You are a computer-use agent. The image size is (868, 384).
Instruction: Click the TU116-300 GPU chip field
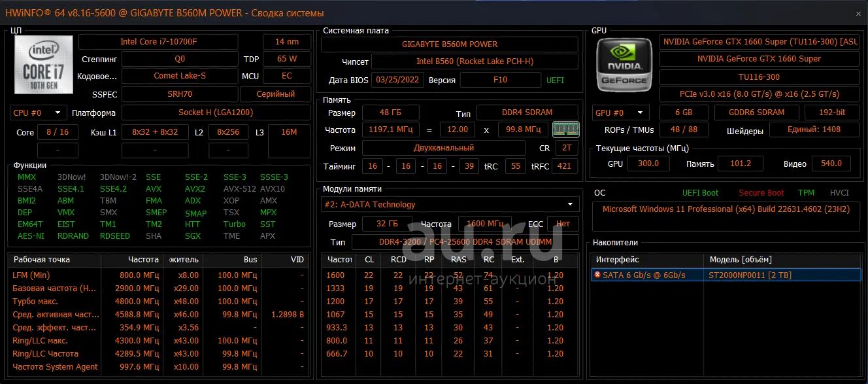[x=760, y=77]
